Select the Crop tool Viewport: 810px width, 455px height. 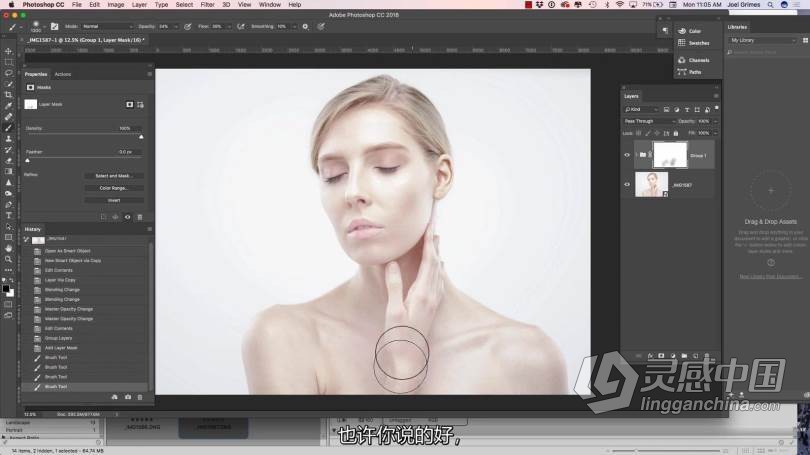click(x=8, y=95)
